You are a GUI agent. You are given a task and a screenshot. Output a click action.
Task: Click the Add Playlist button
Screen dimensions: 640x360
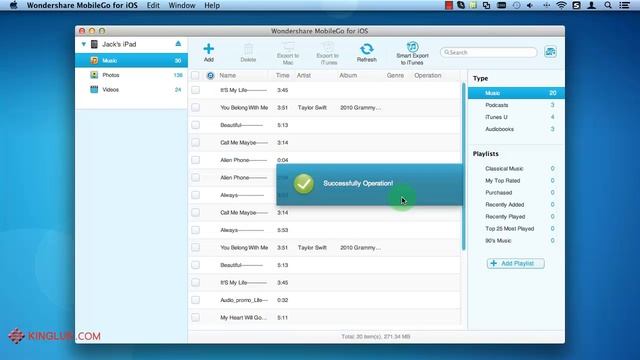516,263
